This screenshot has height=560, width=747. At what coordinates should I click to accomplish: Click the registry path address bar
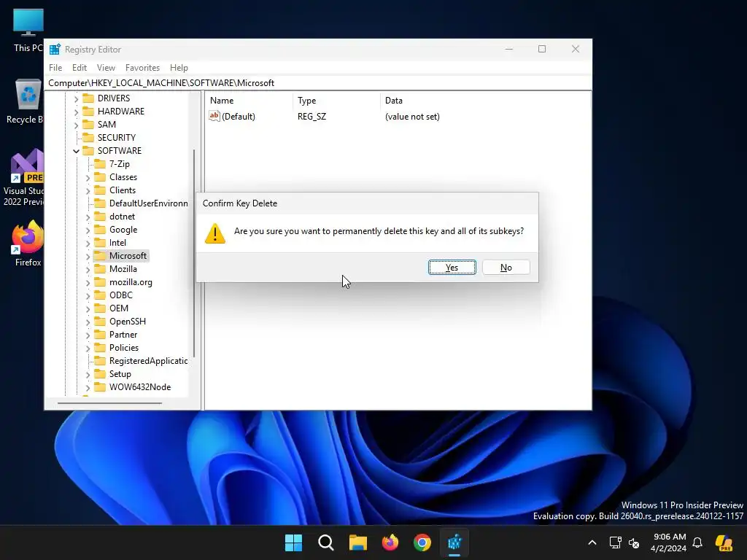click(x=318, y=83)
